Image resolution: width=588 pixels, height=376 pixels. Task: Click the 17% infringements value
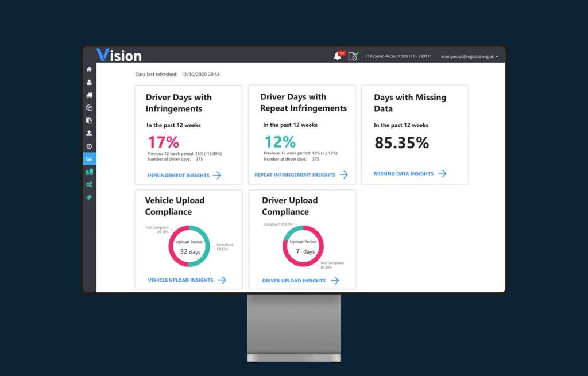point(164,142)
